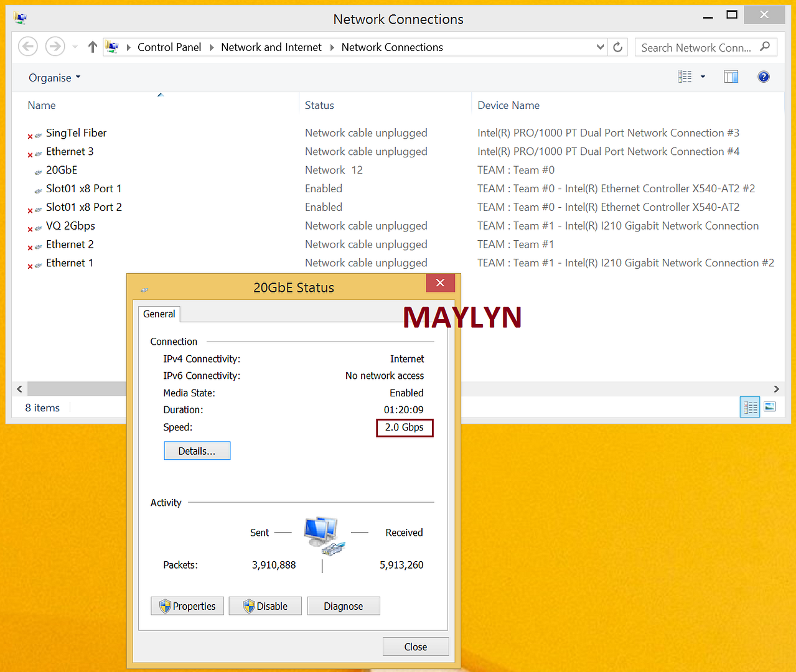
Task: Open the Organise menu
Action: [x=55, y=78]
